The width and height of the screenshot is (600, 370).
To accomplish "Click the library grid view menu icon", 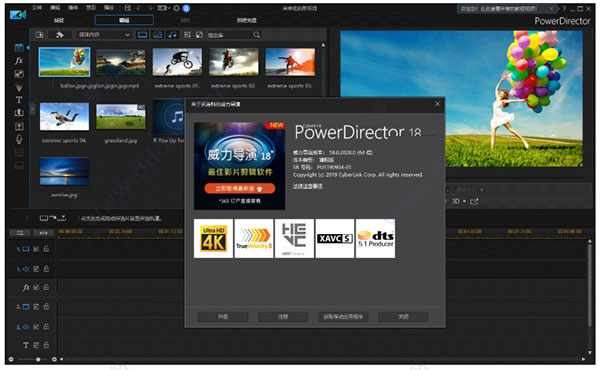I will [187, 35].
